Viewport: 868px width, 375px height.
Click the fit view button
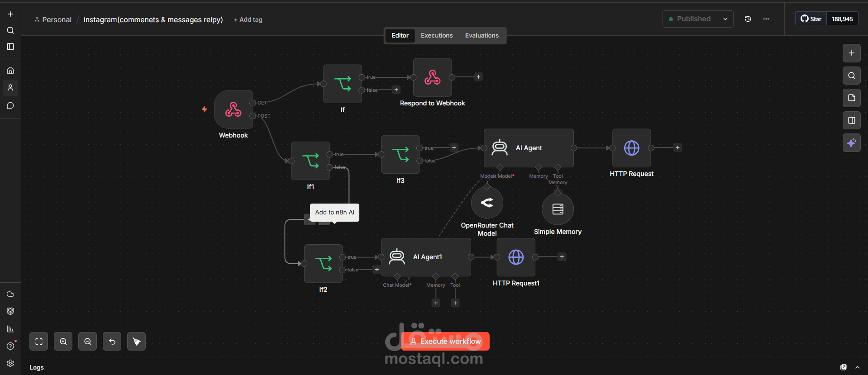pos(39,342)
